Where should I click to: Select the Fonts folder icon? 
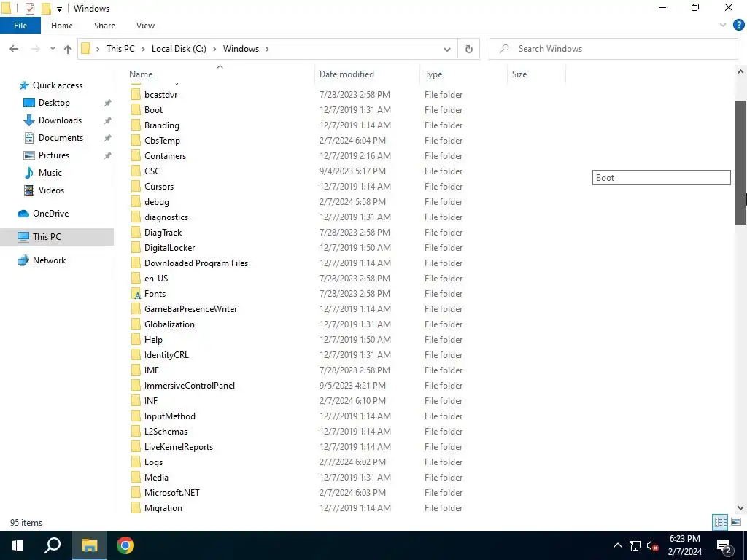point(136,294)
